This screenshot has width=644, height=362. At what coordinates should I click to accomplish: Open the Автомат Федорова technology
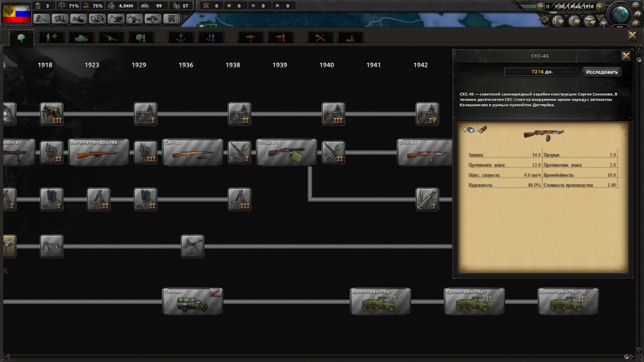coord(99,152)
